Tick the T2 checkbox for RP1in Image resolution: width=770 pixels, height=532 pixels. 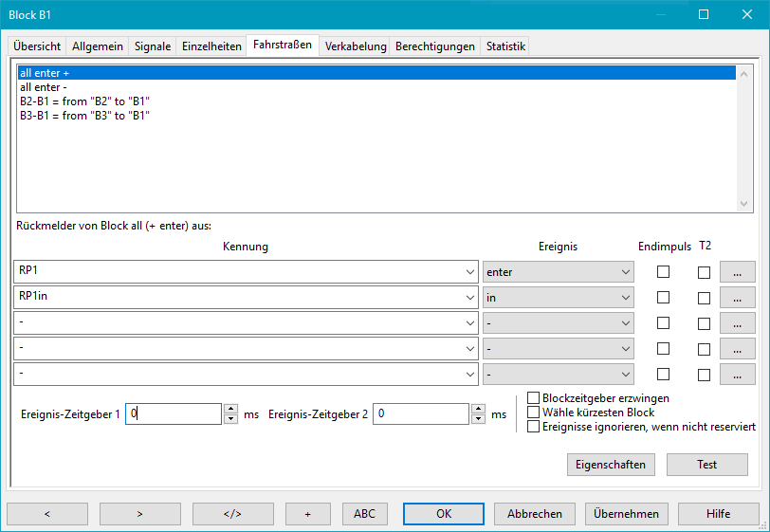pos(704,298)
